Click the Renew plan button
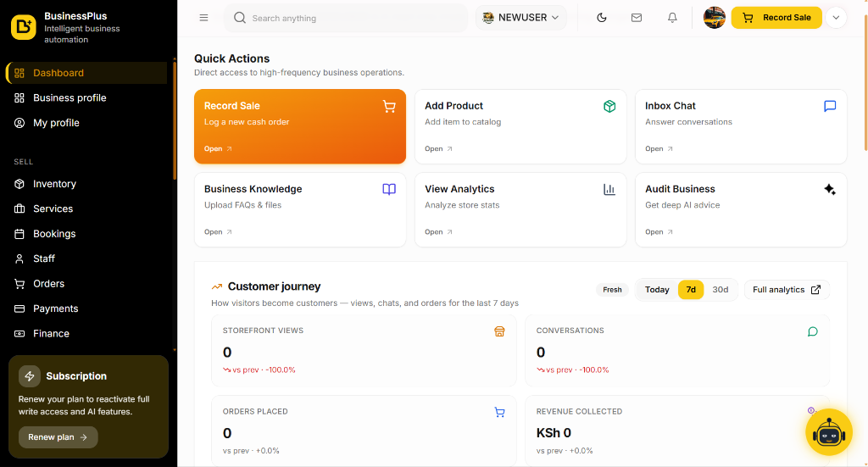This screenshot has height=467, width=868. 58,437
